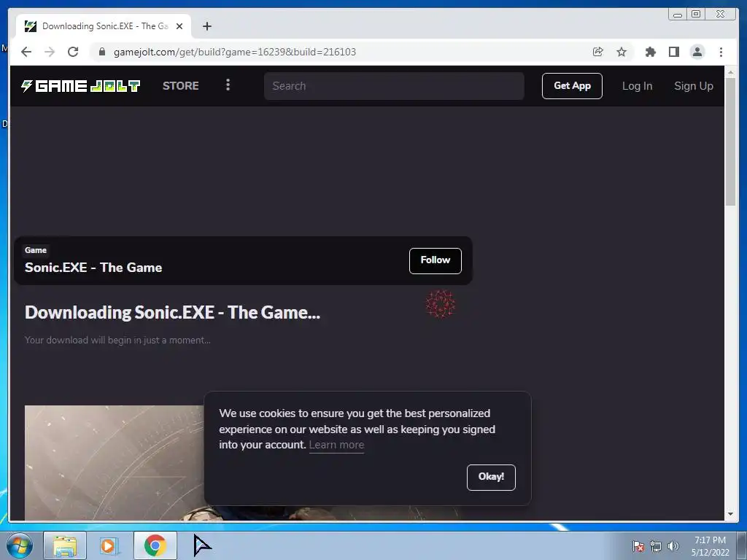Click the Chrome taskbar icon
Screen dimensions: 747x560
click(155, 545)
